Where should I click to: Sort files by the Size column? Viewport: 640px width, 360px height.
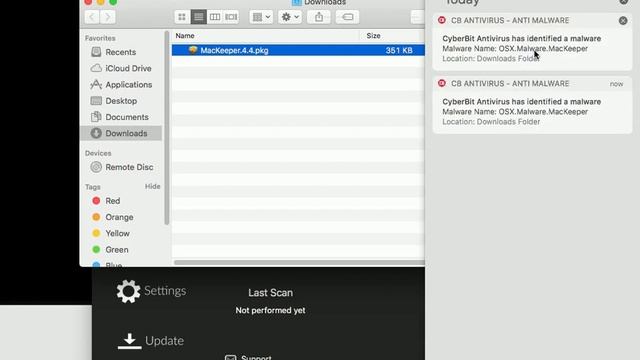(392, 36)
